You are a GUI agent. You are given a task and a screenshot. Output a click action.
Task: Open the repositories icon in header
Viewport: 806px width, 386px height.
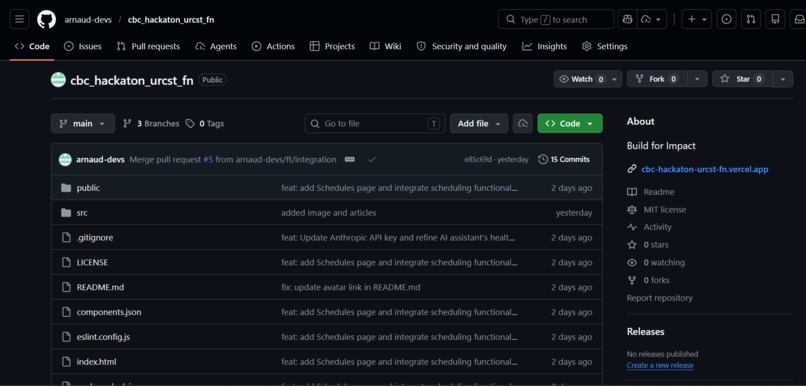(x=775, y=20)
